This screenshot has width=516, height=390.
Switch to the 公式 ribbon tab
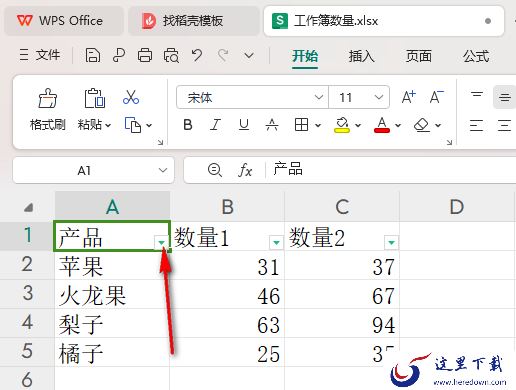click(476, 56)
